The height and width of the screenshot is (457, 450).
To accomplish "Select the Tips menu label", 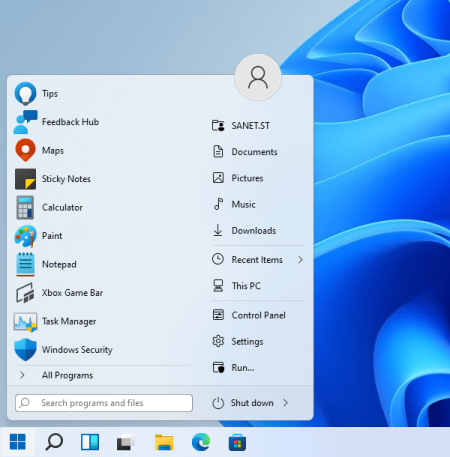I will 50,94.
